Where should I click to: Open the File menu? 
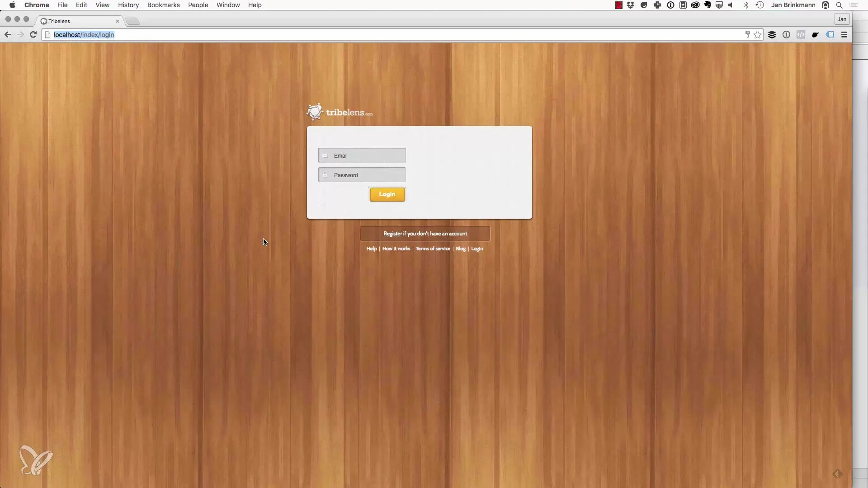(x=62, y=5)
